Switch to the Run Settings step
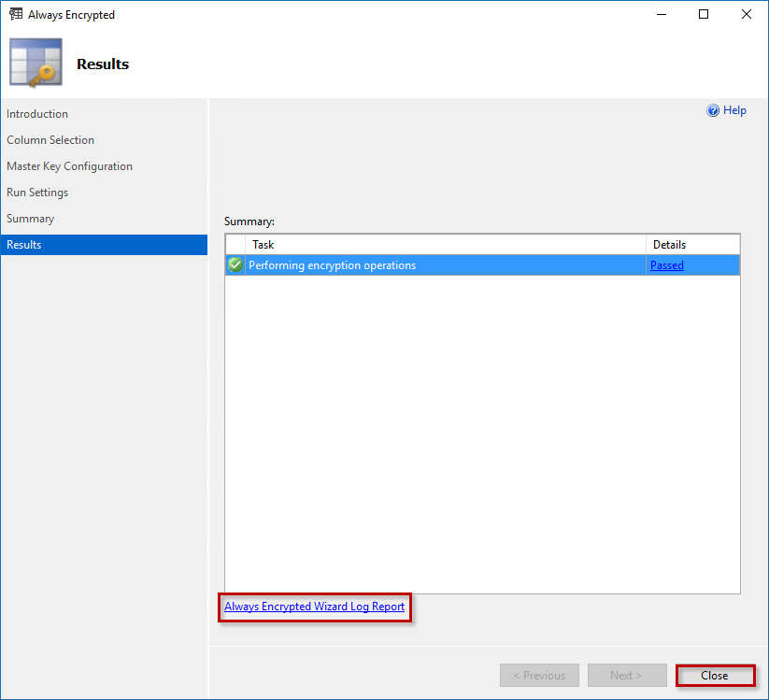Image resolution: width=769 pixels, height=700 pixels. [x=37, y=193]
